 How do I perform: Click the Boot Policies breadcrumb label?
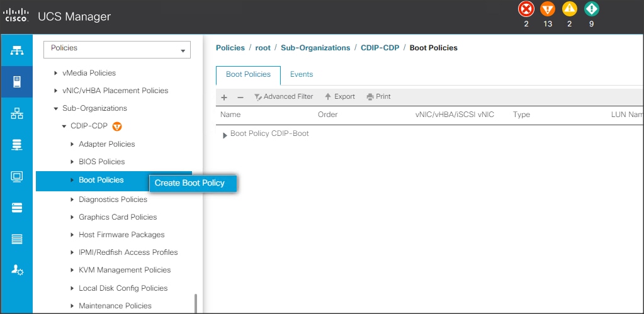[433, 48]
